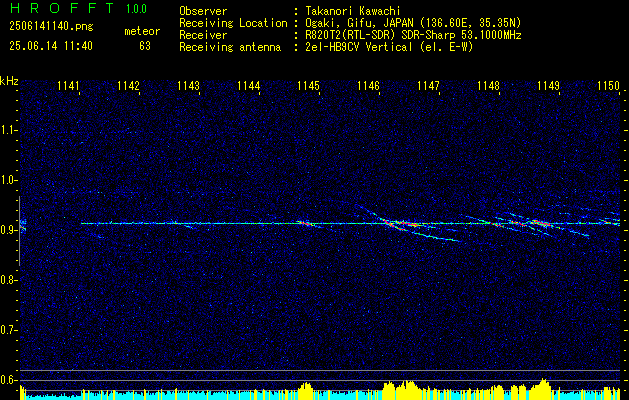The height and width of the screenshot is (400, 629).
Task: Click the Receiving Location label
Action: (x=233, y=23)
